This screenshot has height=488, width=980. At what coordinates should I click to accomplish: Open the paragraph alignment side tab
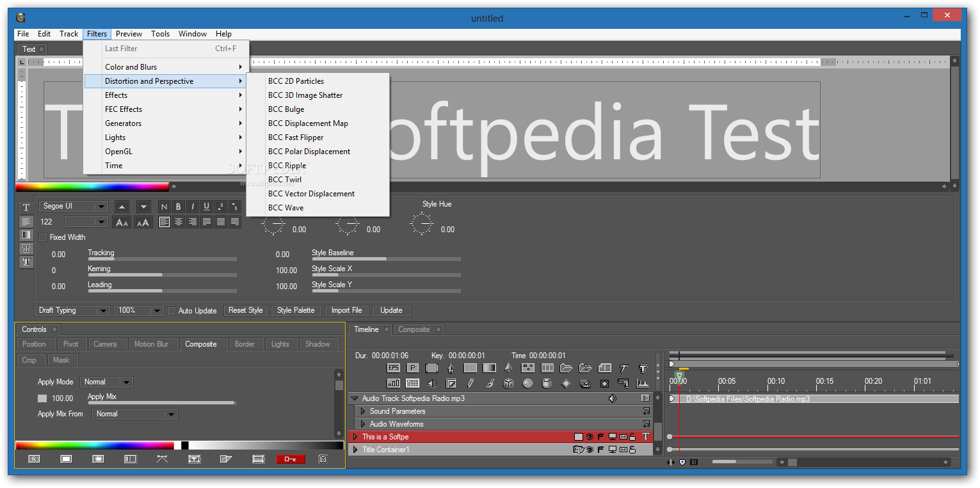pos(26,221)
